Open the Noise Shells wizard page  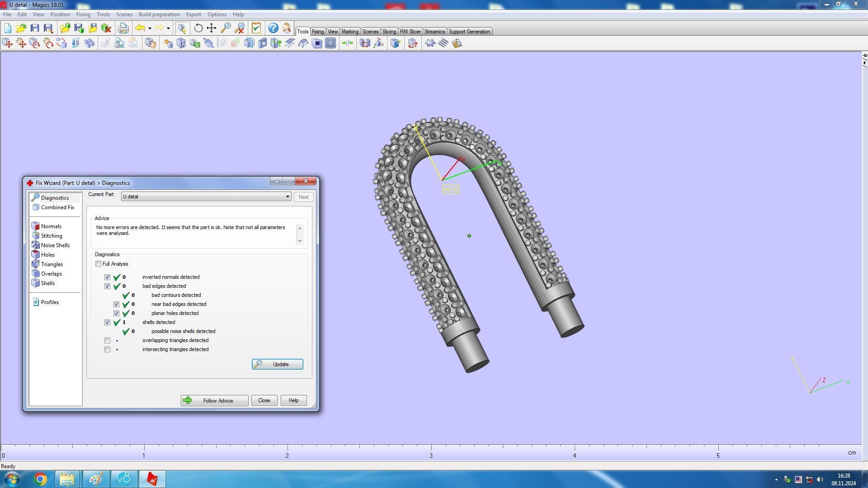[55, 245]
